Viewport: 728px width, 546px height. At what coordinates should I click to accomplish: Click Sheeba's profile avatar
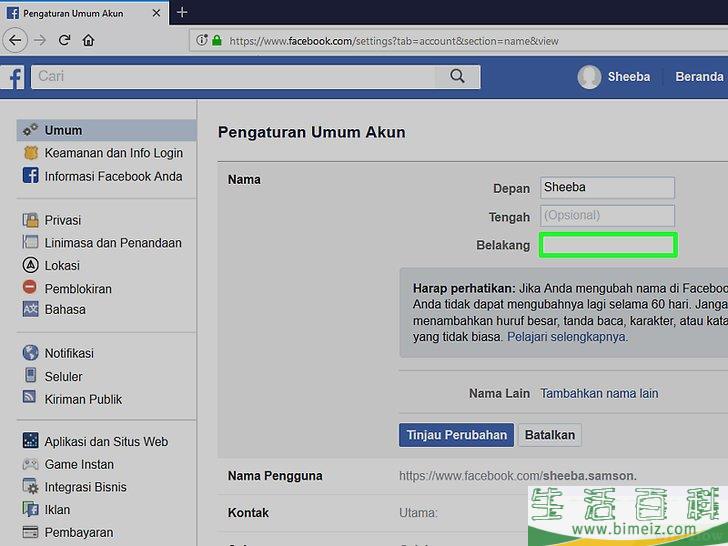tap(589, 77)
